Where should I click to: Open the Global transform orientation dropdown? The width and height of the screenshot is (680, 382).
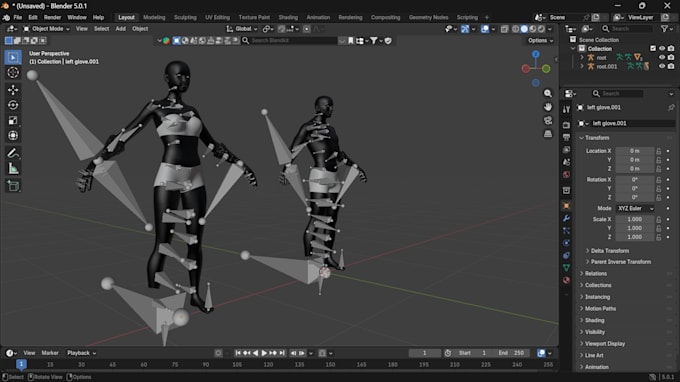pyautogui.click(x=242, y=29)
